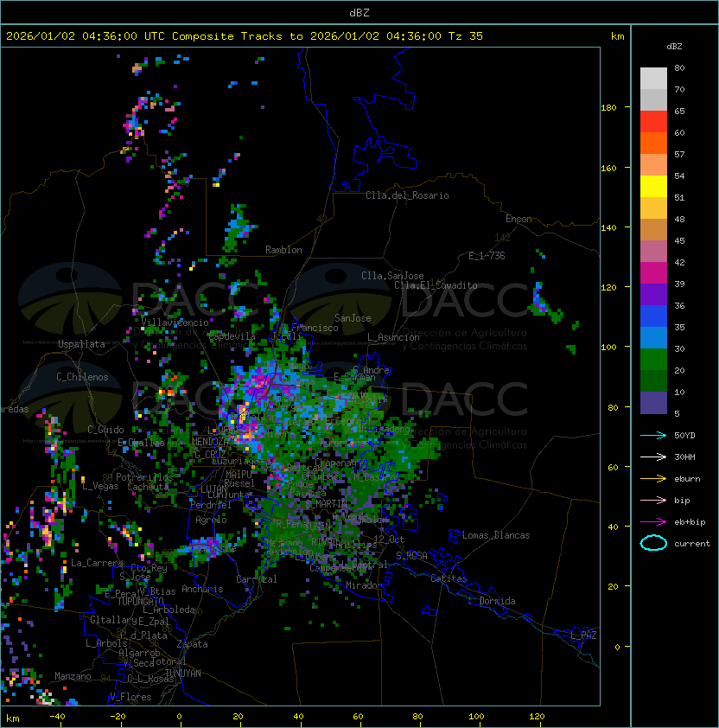Click the 'Villavicencio' map label
The height and width of the screenshot is (728, 719).
pos(175,322)
